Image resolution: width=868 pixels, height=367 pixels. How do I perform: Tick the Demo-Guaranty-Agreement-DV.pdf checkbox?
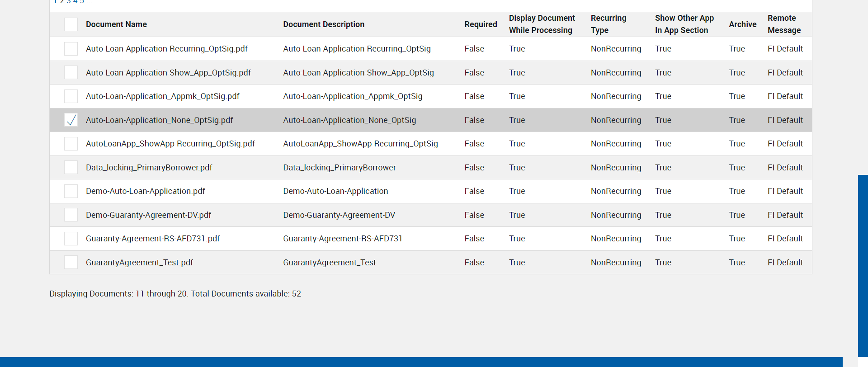71,215
